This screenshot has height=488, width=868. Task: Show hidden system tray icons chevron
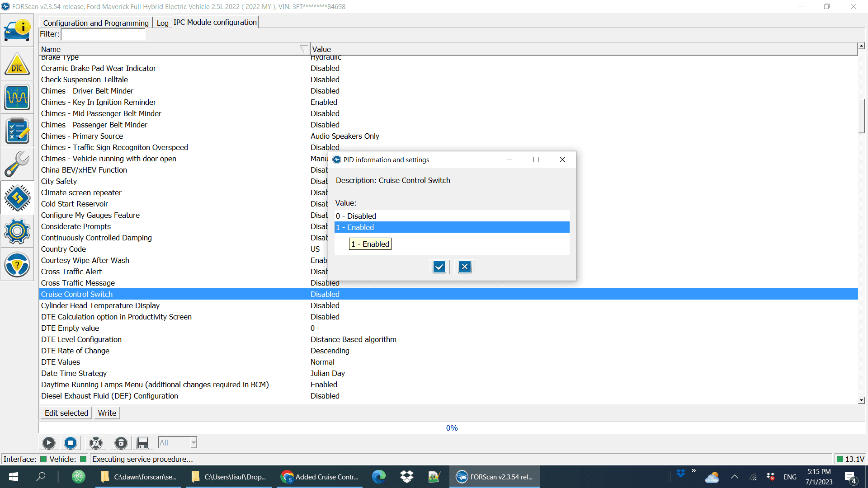[x=735, y=477]
